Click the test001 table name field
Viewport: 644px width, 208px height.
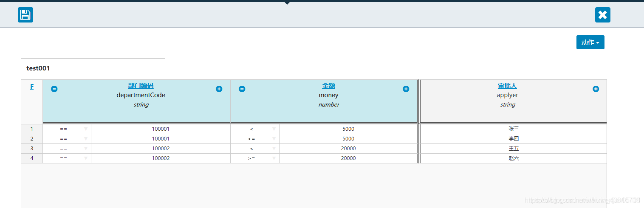click(x=93, y=68)
